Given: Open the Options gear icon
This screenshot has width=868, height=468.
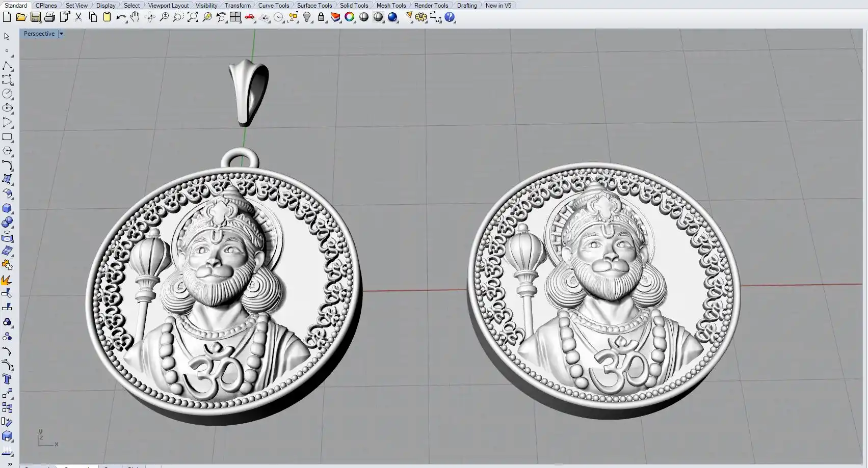Looking at the screenshot, I should click(x=420, y=17).
